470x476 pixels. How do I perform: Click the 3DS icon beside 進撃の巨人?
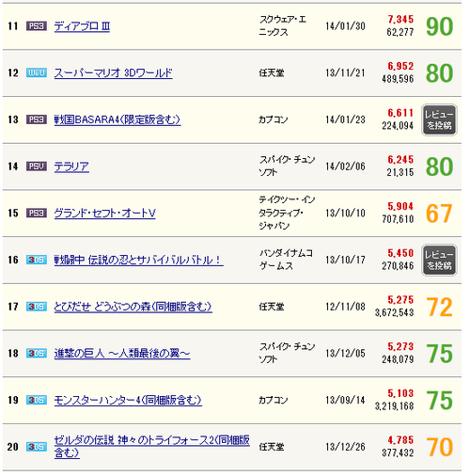[37, 353]
